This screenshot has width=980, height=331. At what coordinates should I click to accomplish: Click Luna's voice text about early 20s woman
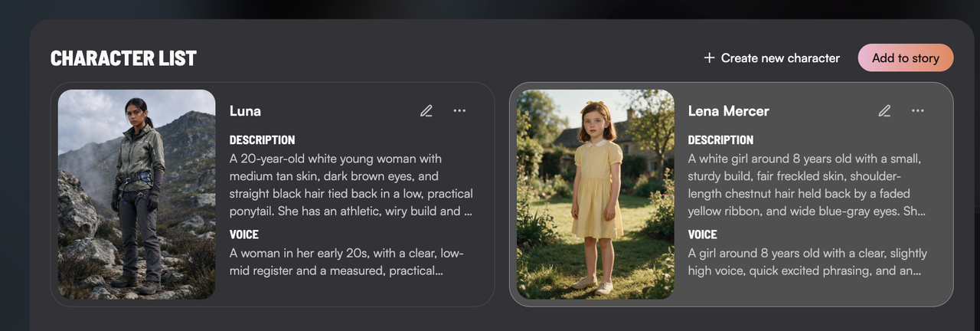347,262
